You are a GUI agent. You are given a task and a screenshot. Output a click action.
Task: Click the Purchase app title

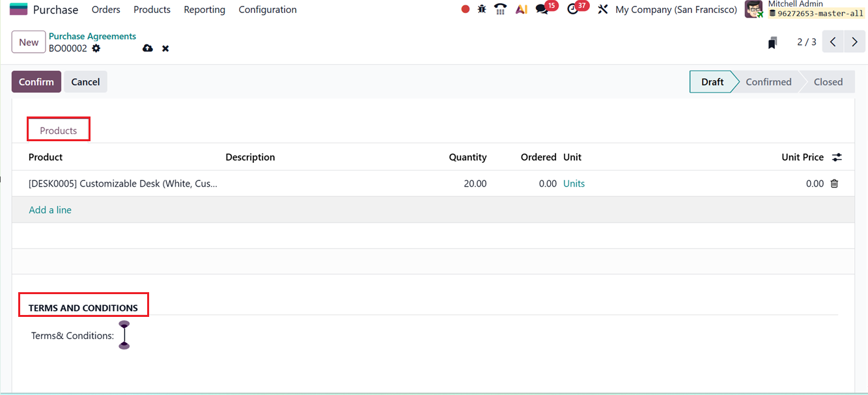(55, 10)
